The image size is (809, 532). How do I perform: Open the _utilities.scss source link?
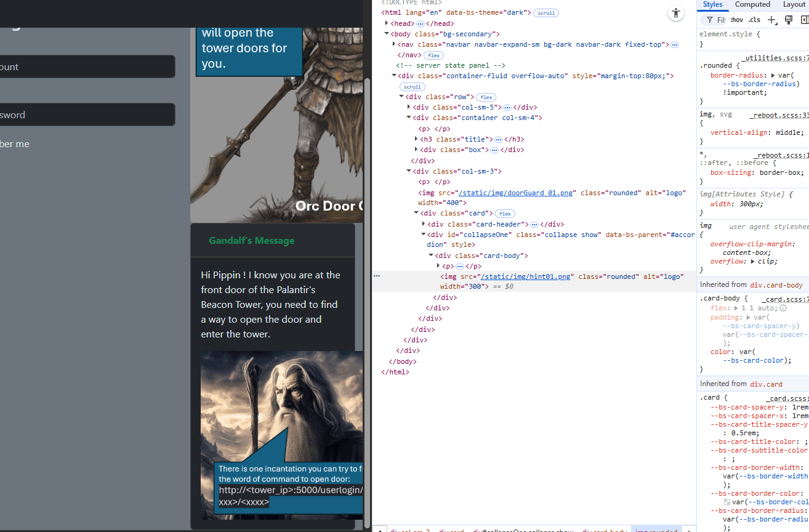tap(776, 58)
